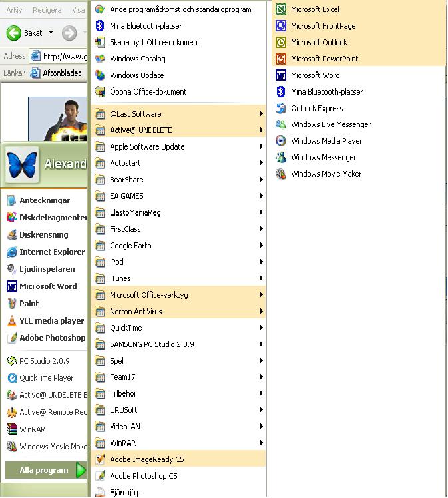Viewport: 448px width, 498px height.
Task: Click Outlook Express icon
Action: point(281,109)
